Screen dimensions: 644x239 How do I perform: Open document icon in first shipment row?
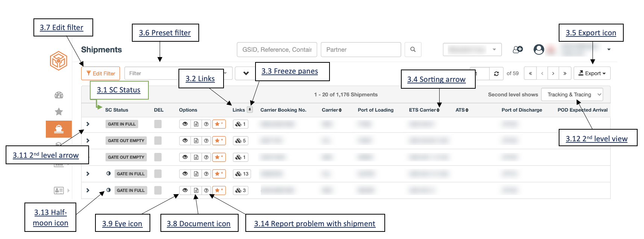pos(196,124)
